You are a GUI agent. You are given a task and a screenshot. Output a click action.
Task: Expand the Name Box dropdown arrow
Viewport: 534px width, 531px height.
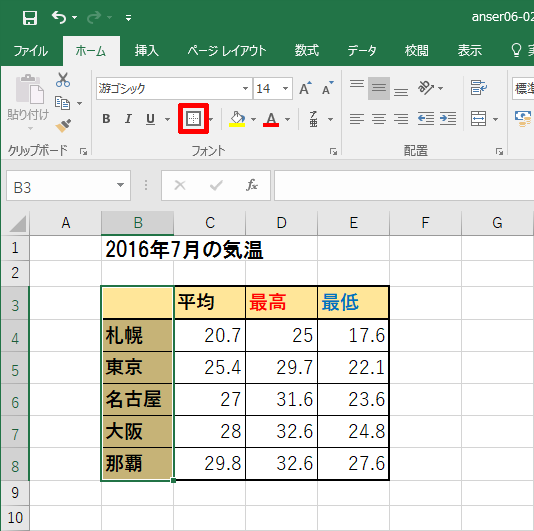coord(120,185)
